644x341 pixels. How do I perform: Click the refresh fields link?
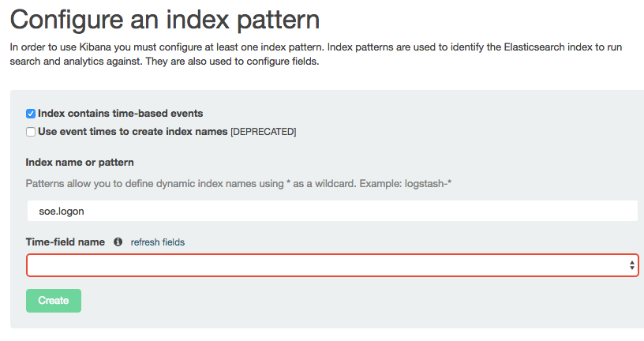point(157,242)
